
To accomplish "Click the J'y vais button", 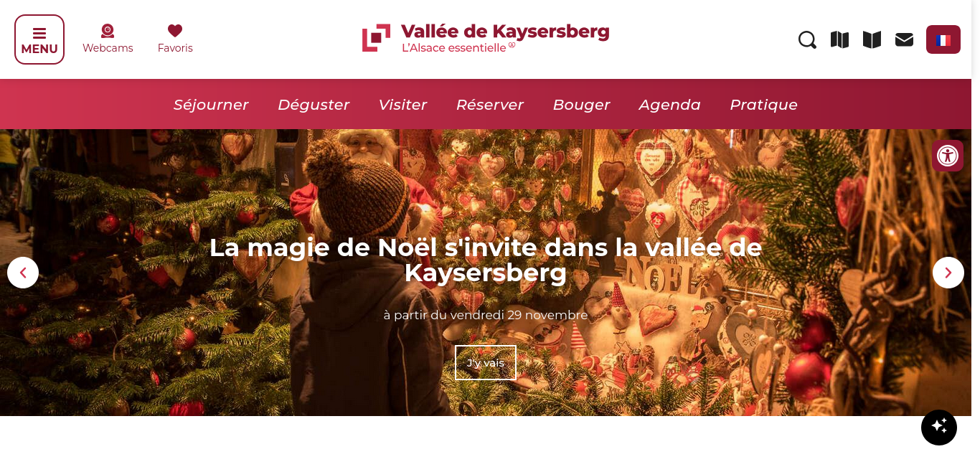I will (486, 363).
